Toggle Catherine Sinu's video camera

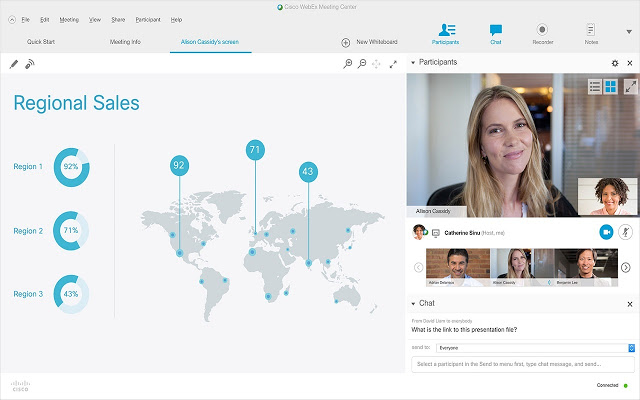point(606,232)
